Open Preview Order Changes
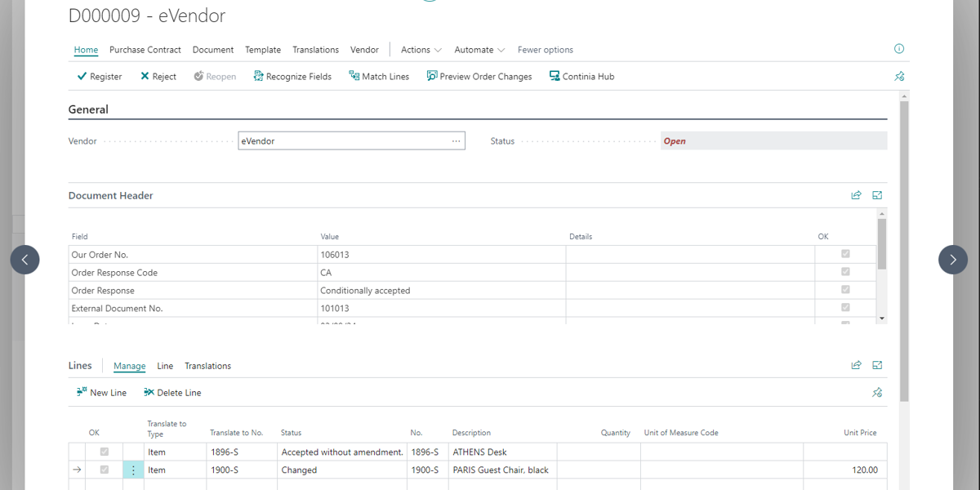This screenshot has height=490, width=980. click(x=479, y=77)
